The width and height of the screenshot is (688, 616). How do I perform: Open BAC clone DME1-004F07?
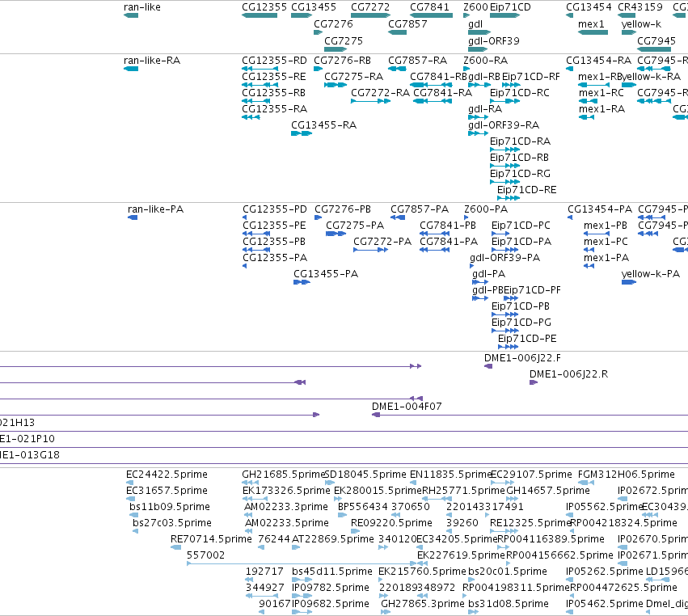[x=407, y=407]
